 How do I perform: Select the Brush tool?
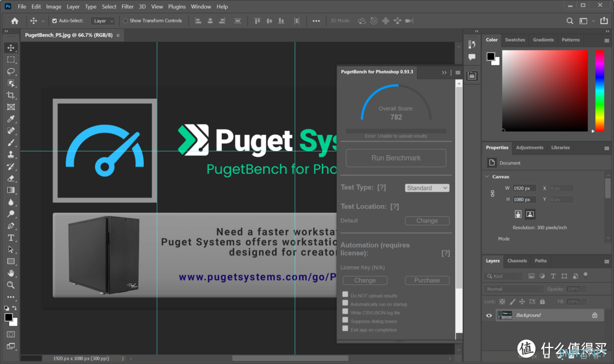pos(11,143)
